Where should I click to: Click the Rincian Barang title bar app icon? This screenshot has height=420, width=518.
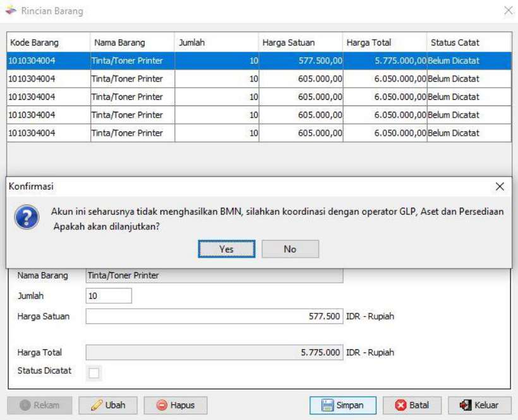[x=11, y=11]
